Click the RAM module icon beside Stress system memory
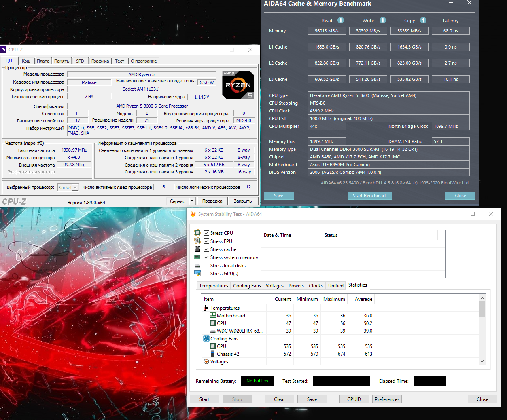The width and height of the screenshot is (507, 420). (x=197, y=257)
